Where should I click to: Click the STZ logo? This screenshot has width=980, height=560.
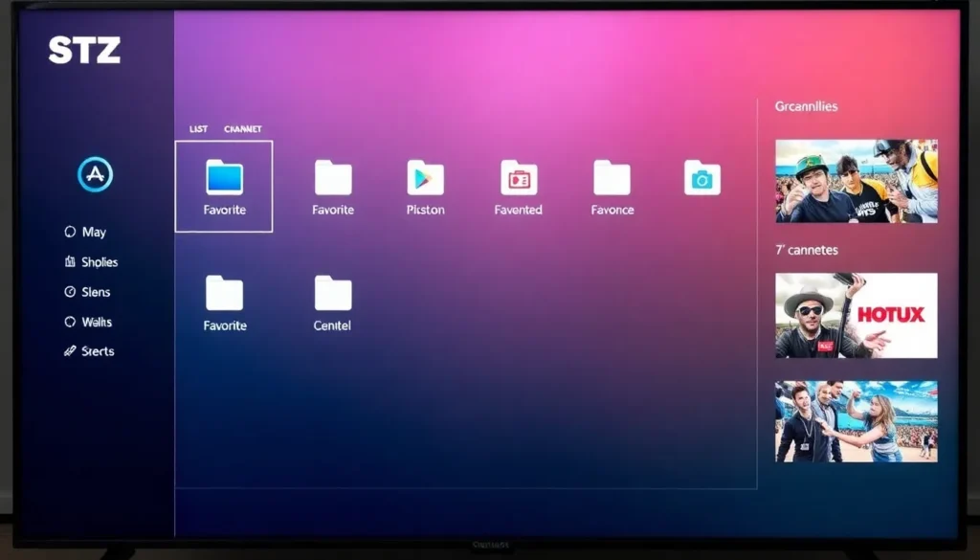click(84, 50)
